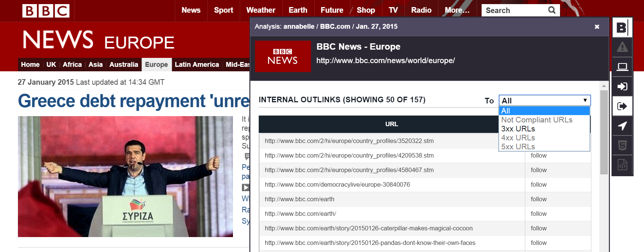Open the 'To' filter dropdown
The width and height of the screenshot is (644, 252).
(x=544, y=100)
